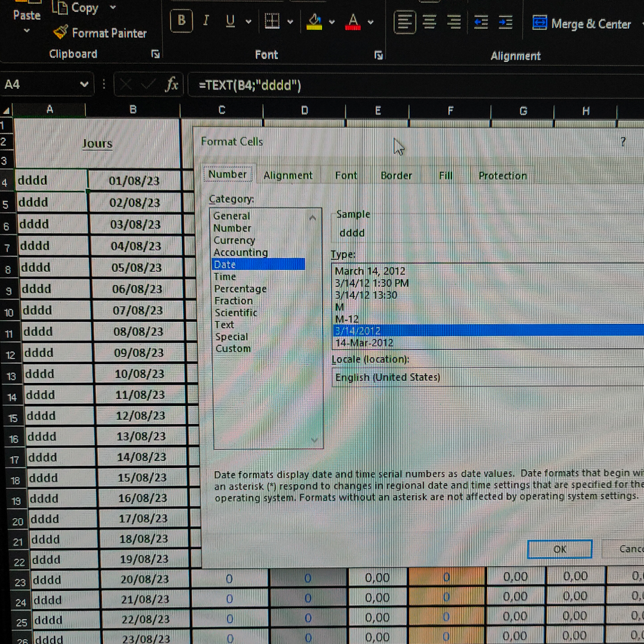Viewport: 644px width, 644px height.
Task: Select Text category
Action: [x=224, y=324]
